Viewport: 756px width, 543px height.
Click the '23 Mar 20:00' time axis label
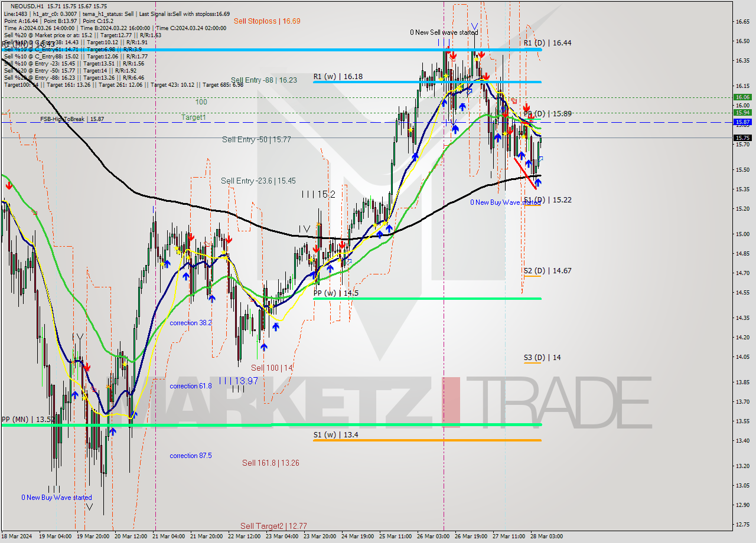click(320, 537)
